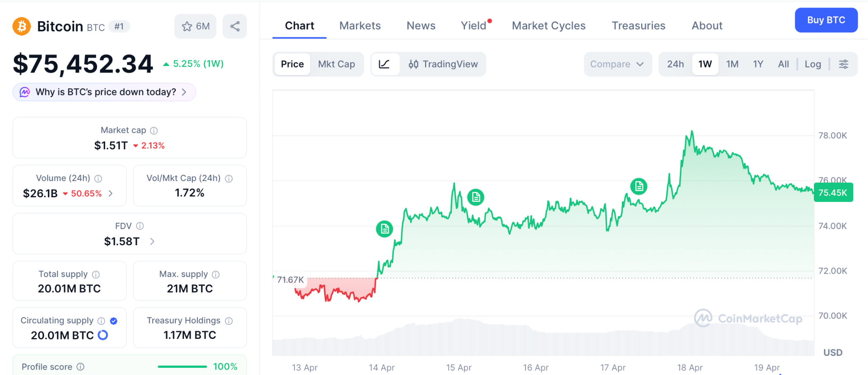Open chart settings sliders icon
The image size is (868, 375).
[x=843, y=64]
